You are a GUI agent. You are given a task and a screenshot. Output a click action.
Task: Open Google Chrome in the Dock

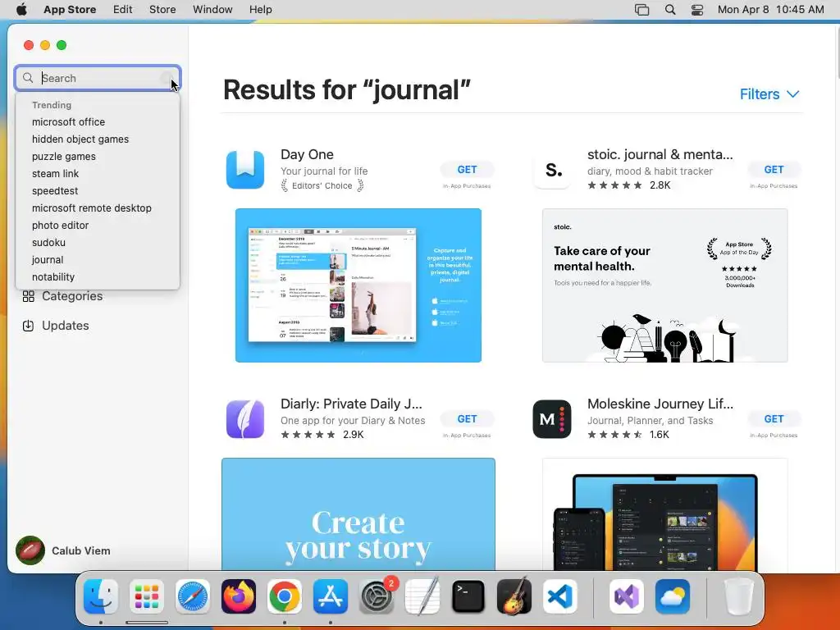[x=285, y=596]
